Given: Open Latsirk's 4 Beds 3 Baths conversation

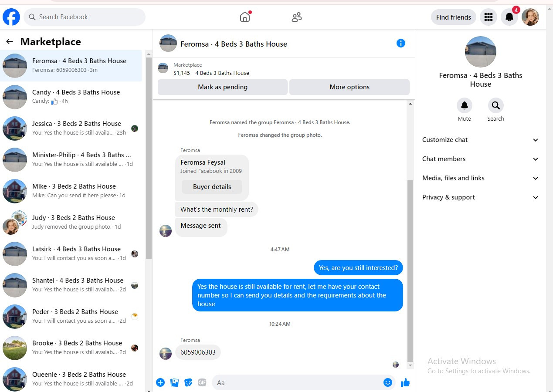Looking at the screenshot, I should (71, 254).
